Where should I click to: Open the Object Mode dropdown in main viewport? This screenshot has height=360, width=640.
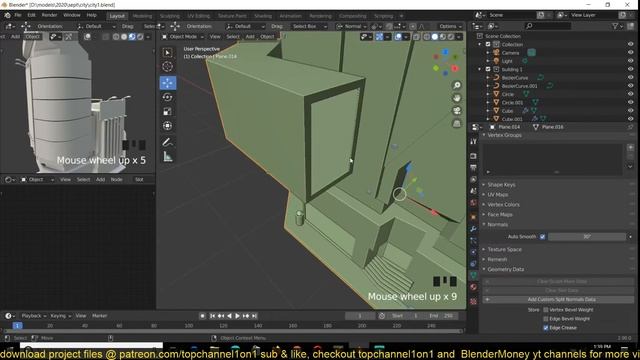[x=183, y=37]
